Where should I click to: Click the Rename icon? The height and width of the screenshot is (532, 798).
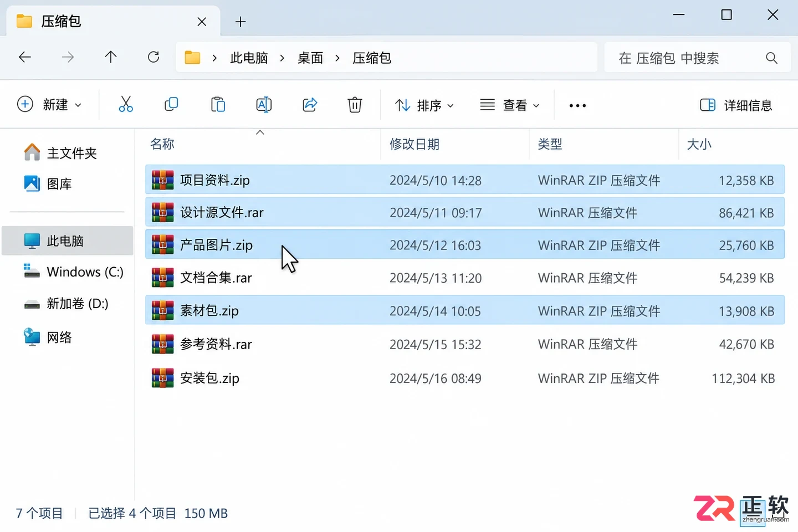[x=264, y=104]
